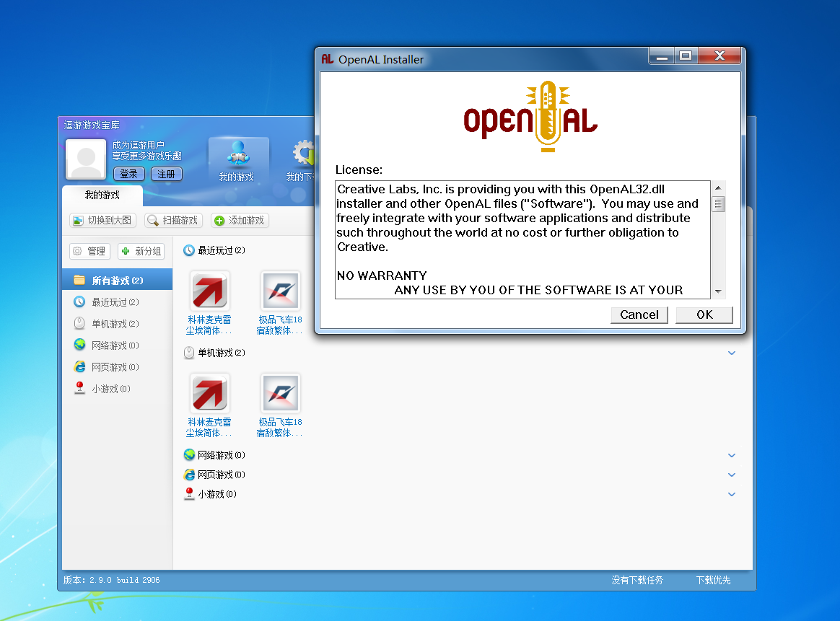Click 小游戏 (0) section header in main list
Screen dimensions: 840x621
[211, 494]
